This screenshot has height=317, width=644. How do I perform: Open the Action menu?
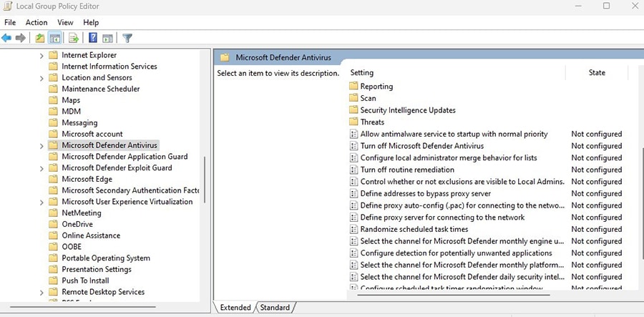pos(36,23)
